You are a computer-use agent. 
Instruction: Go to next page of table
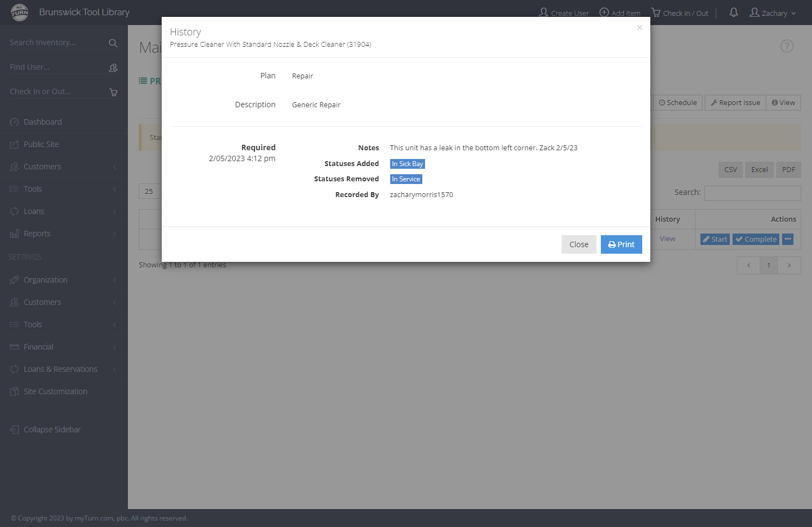pyautogui.click(x=789, y=266)
